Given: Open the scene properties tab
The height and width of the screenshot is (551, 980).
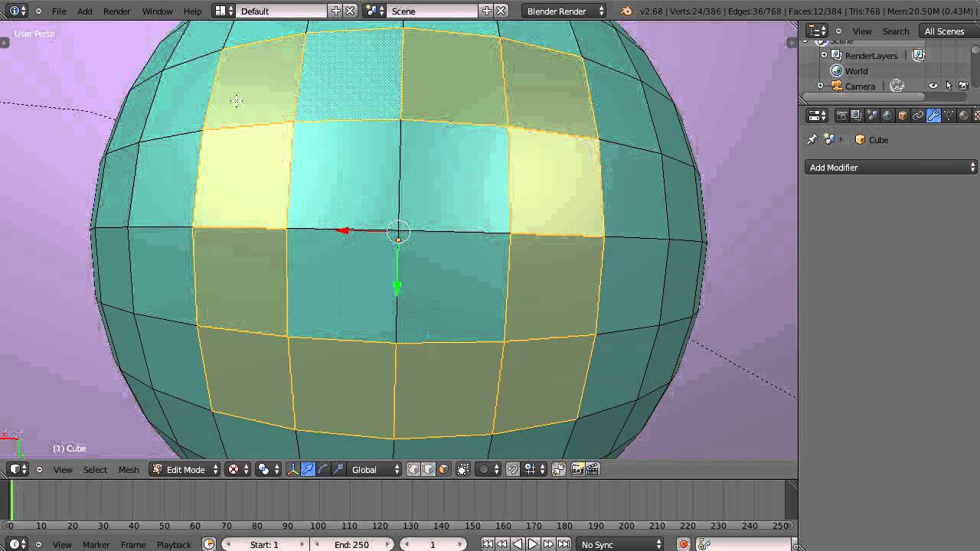Looking at the screenshot, I should click(x=872, y=116).
